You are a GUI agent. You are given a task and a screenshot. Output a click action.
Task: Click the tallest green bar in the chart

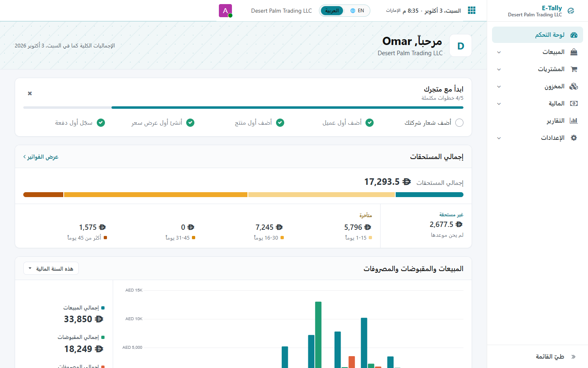pos(318,335)
